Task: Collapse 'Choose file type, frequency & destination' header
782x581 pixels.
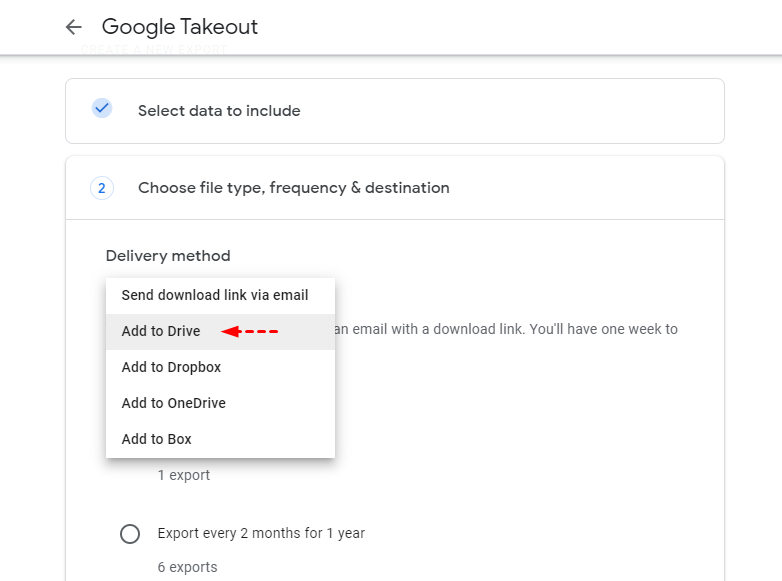Action: pyautogui.click(x=294, y=188)
